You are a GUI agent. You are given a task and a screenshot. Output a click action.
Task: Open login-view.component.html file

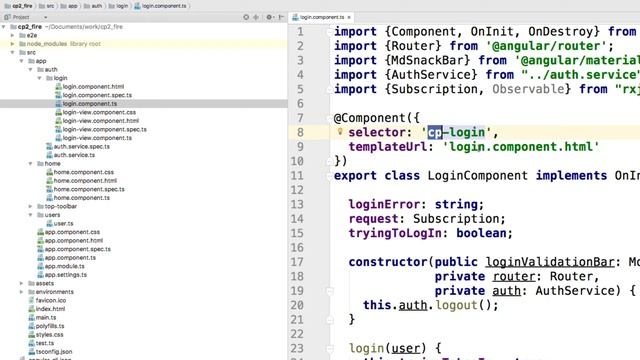[97, 121]
